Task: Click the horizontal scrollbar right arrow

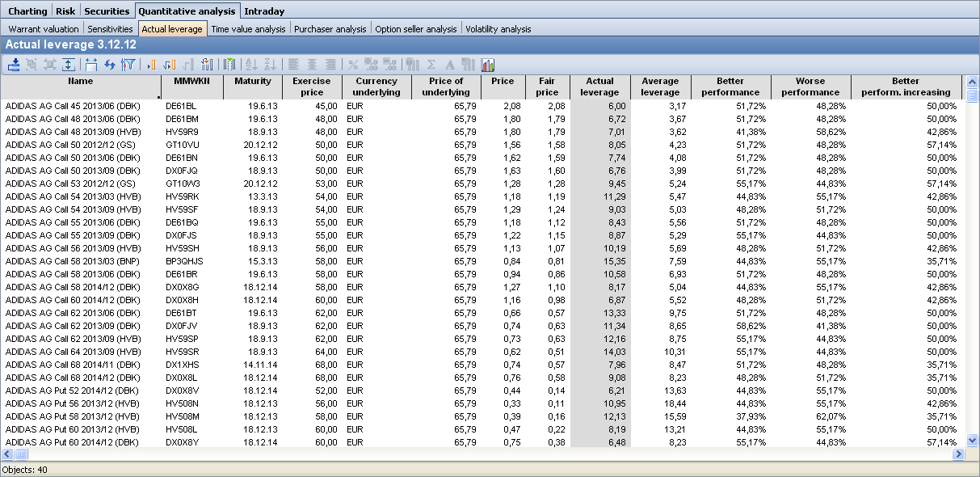Action: (x=959, y=454)
